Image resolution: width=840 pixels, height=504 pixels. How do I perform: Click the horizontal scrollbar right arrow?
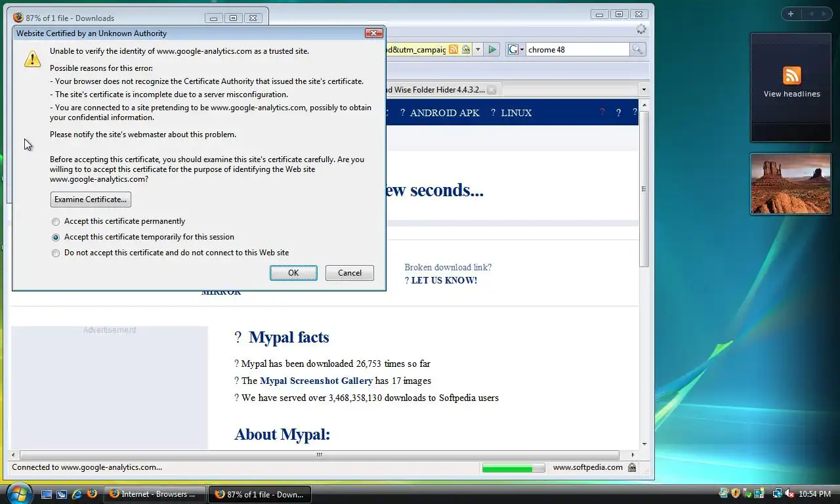pos(633,455)
